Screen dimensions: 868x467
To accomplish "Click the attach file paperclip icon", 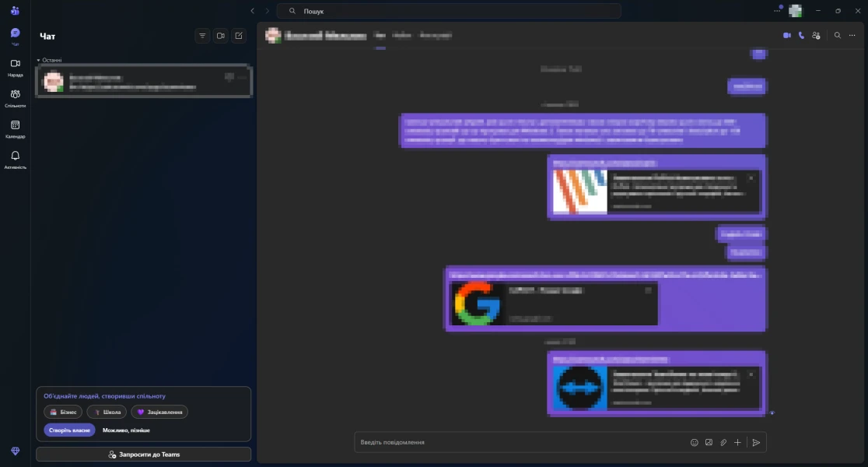I will coord(723,442).
